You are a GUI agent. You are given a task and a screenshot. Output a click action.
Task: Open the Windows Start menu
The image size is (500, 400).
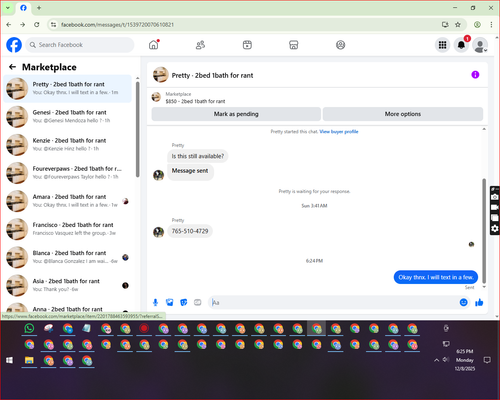click(x=9, y=360)
